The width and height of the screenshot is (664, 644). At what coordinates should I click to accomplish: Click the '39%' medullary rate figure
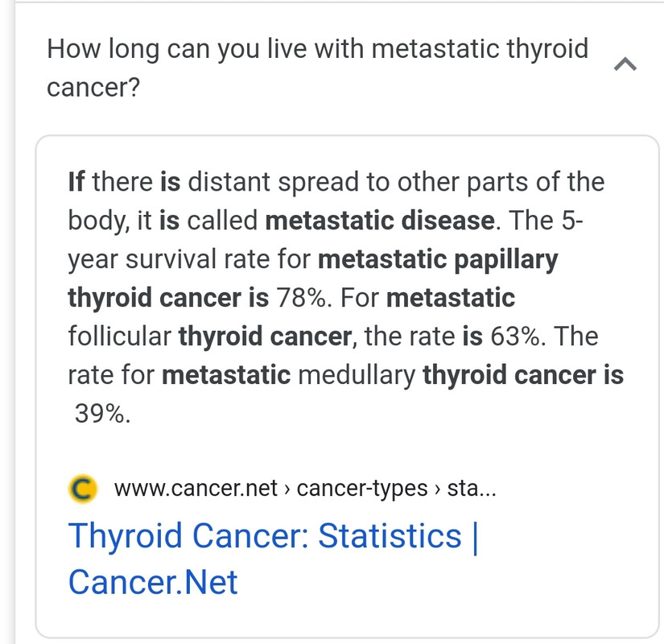pos(100,414)
